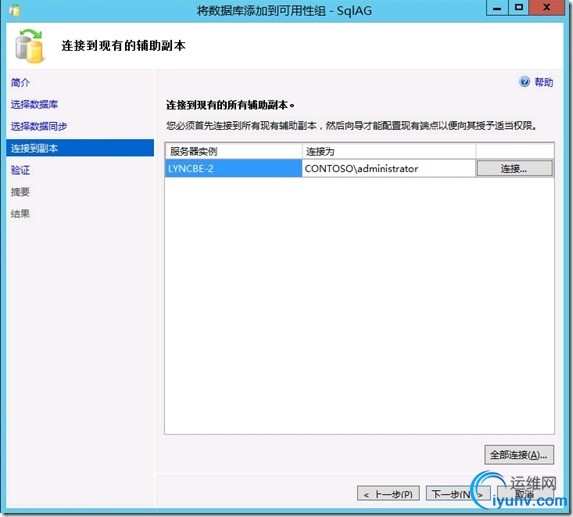
Task: Go to the 选择数据库 step
Action: pos(34,104)
